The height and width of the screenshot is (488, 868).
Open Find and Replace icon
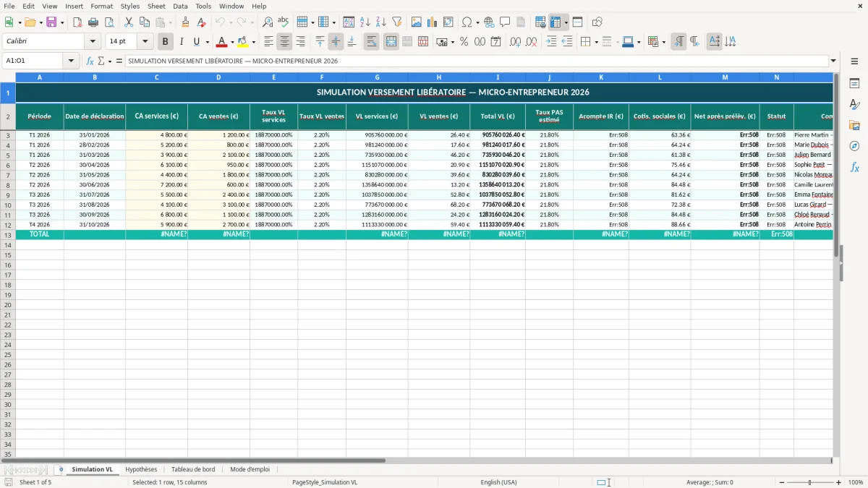click(x=268, y=22)
